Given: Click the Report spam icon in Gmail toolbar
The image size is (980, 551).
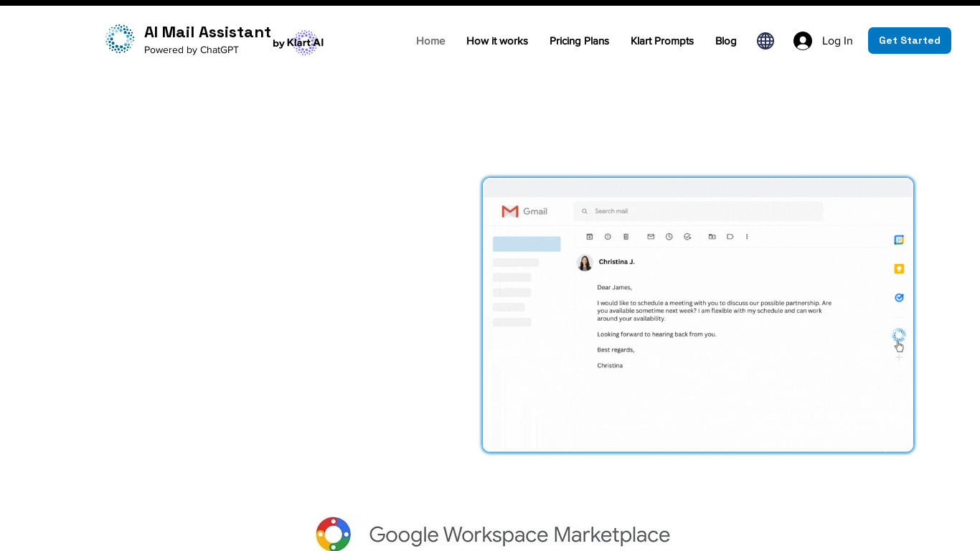Looking at the screenshot, I should [x=608, y=237].
